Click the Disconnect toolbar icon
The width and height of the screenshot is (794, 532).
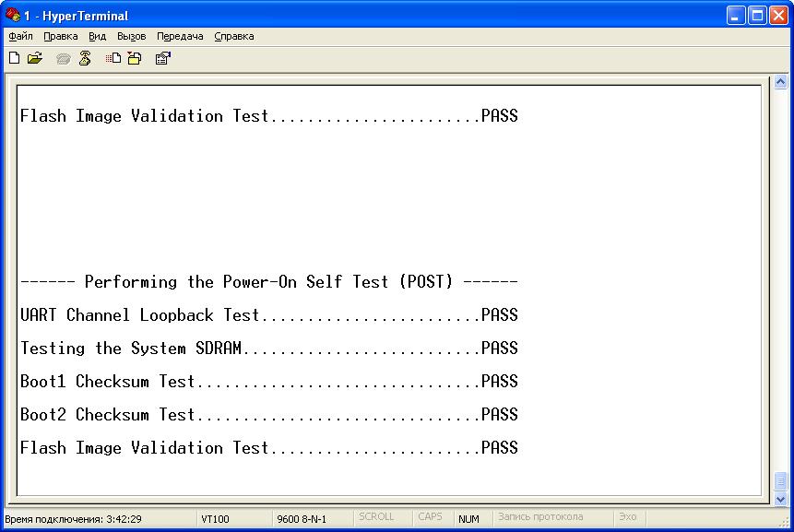(85, 58)
